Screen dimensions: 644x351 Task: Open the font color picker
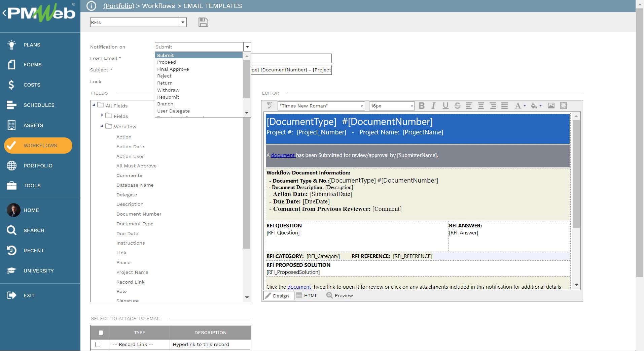519,105
